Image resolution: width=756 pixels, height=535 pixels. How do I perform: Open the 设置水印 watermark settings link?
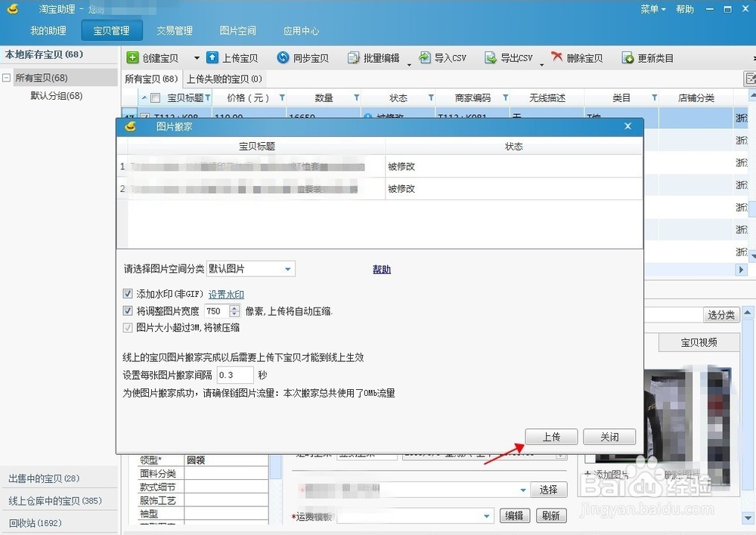[x=227, y=294]
